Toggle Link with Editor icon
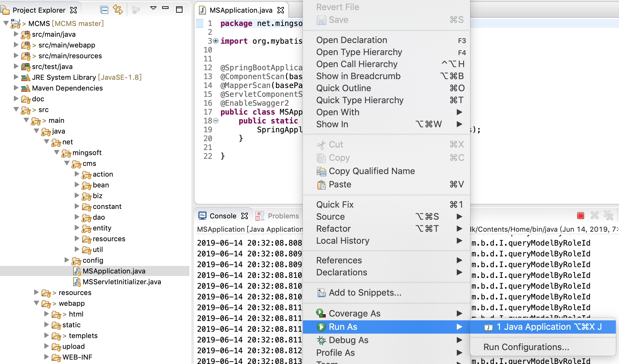619x364 pixels. pos(118,10)
